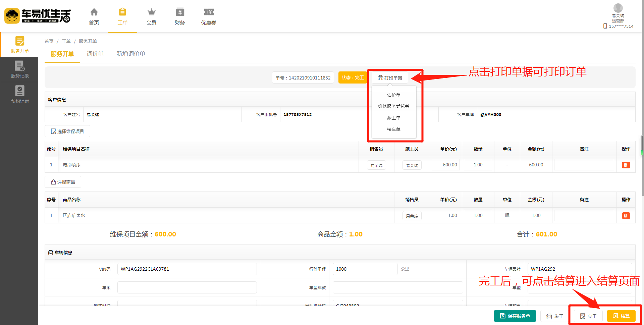Click the 局部喷漆 item name
Image resolution: width=644 pixels, height=325 pixels.
coord(72,165)
